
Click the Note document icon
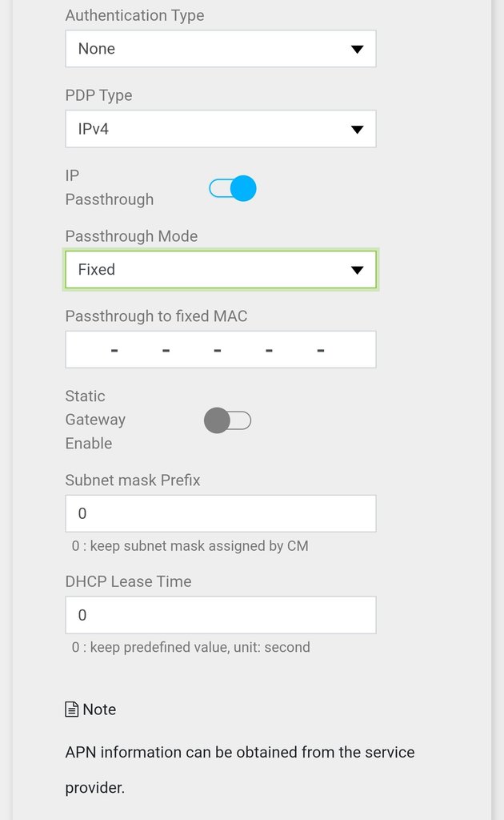click(x=72, y=709)
